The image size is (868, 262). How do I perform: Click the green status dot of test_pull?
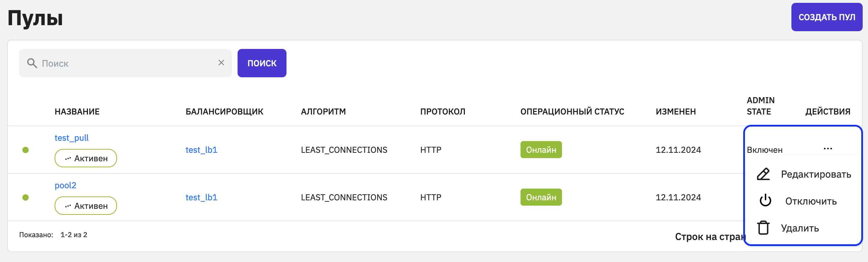tap(26, 150)
